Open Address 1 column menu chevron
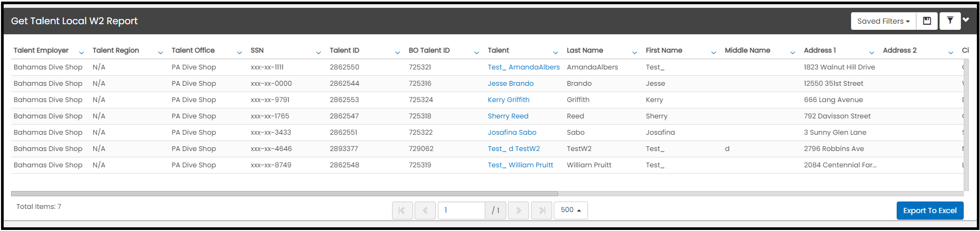Screen dimensions: 980x231 coord(871,53)
